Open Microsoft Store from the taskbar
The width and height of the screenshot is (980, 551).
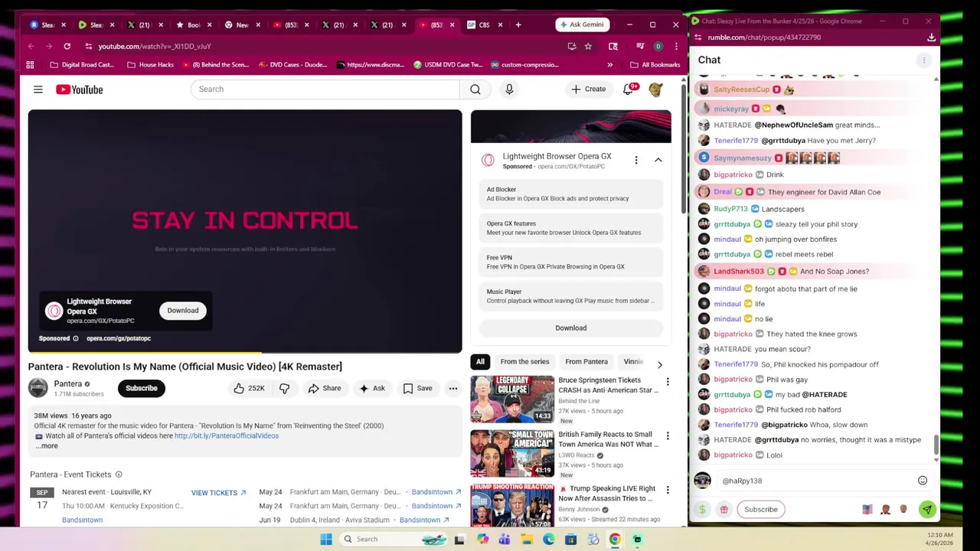[x=570, y=539]
